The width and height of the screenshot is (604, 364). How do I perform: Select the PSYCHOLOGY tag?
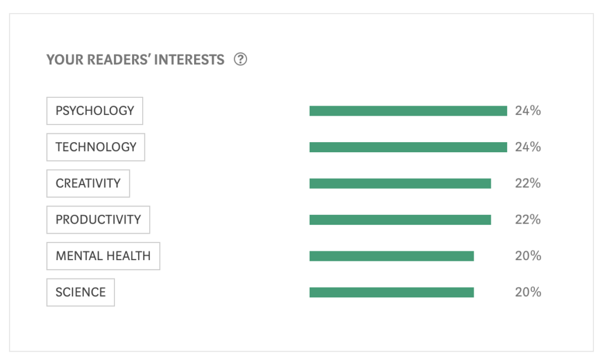coord(95,111)
